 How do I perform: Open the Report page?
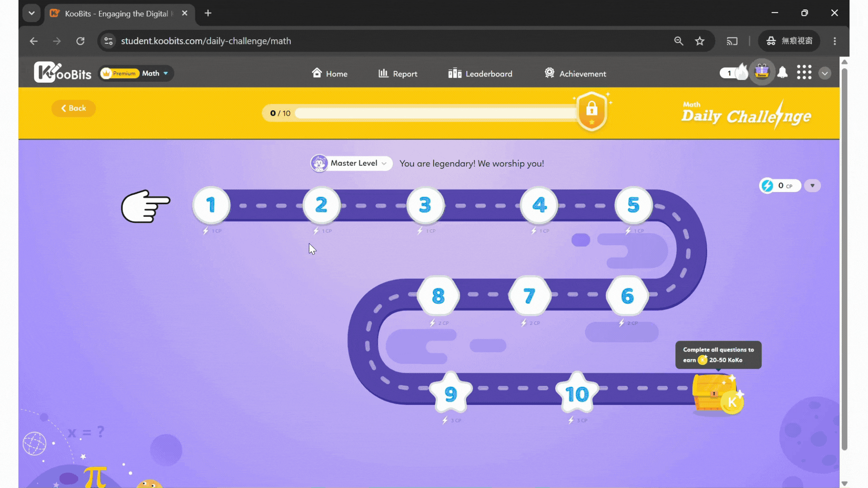point(398,73)
